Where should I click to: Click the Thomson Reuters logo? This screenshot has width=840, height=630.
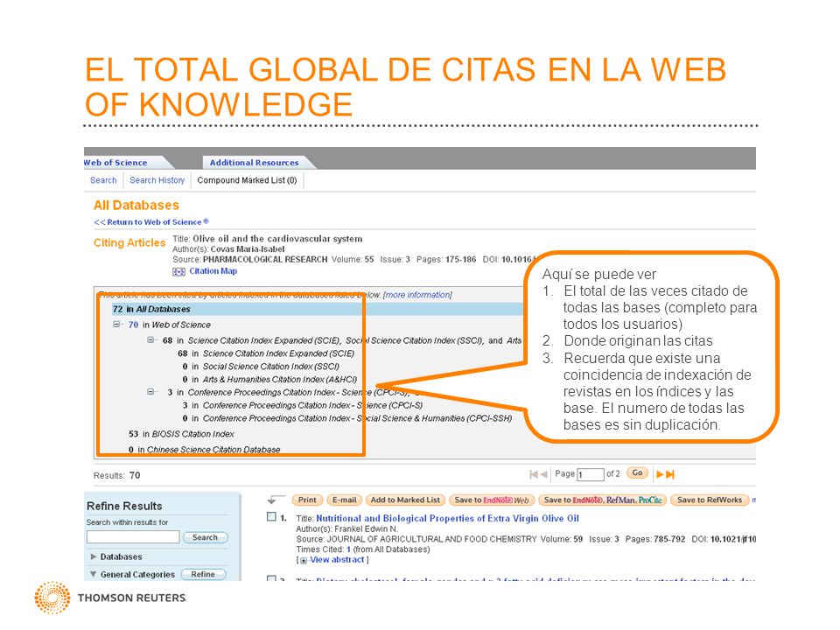pos(110,598)
